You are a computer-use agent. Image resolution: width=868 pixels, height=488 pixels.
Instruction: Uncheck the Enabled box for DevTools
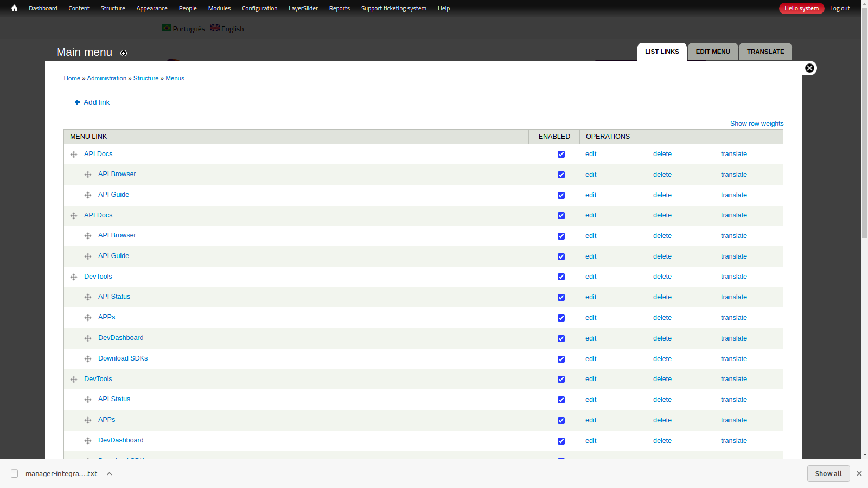click(x=561, y=277)
